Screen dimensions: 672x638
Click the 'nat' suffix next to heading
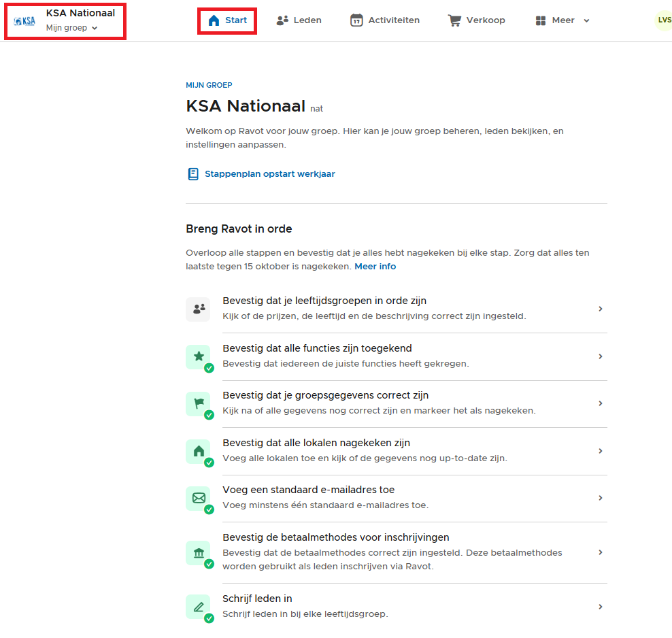point(317,109)
